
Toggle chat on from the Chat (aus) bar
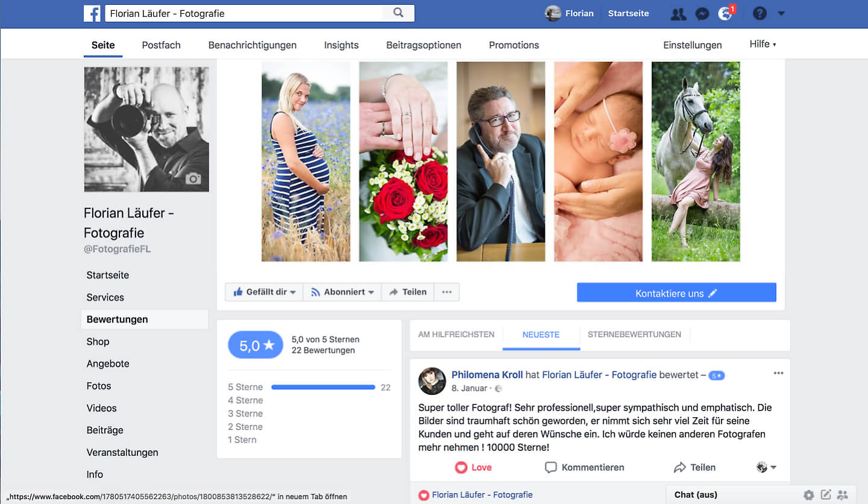696,494
